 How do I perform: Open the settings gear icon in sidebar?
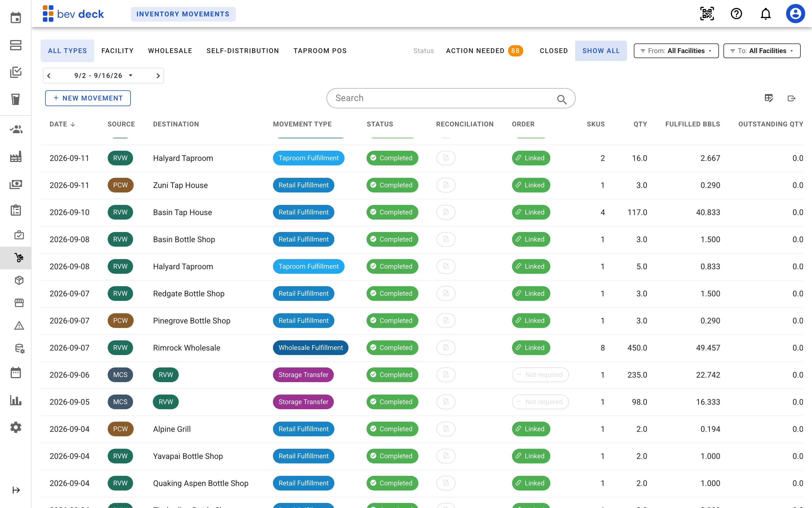(16, 428)
